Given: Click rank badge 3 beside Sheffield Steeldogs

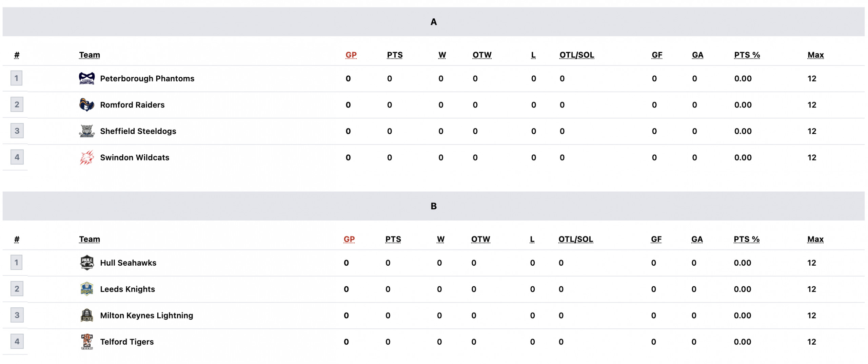Looking at the screenshot, I should [x=17, y=131].
